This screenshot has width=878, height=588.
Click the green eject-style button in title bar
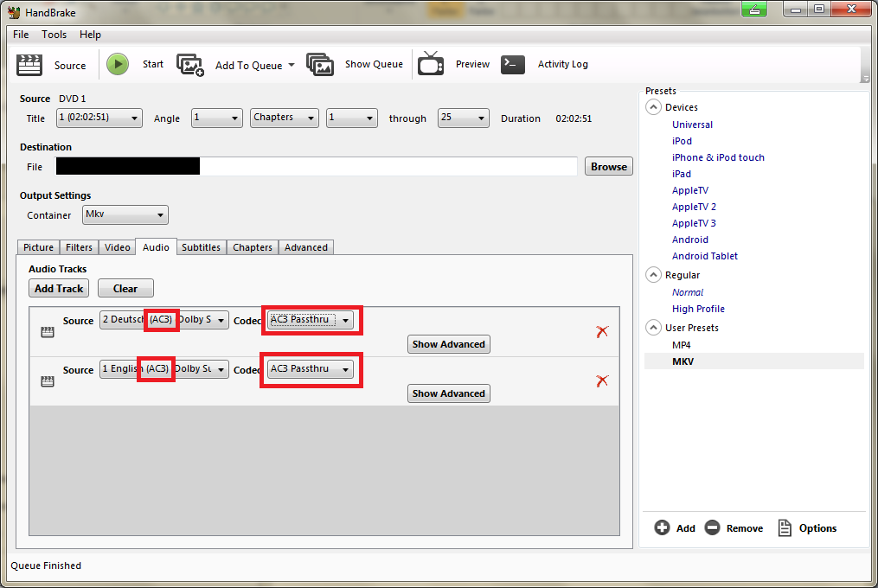tap(754, 9)
